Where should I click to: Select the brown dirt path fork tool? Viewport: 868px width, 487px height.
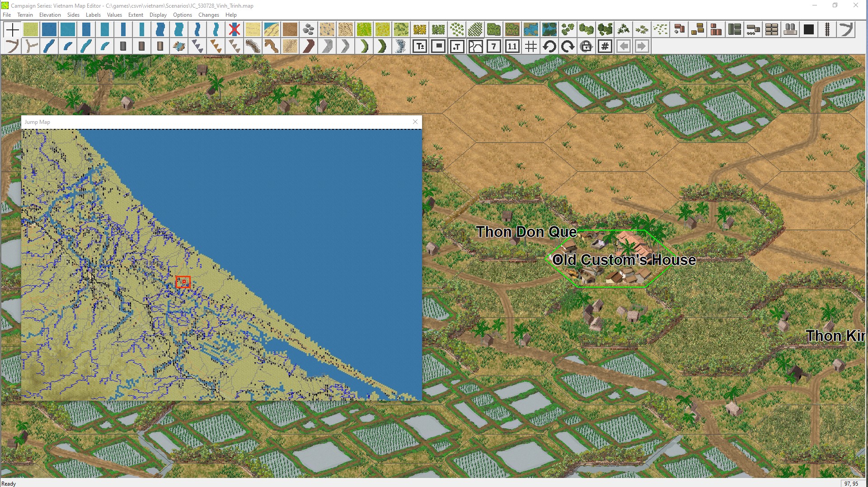point(12,46)
